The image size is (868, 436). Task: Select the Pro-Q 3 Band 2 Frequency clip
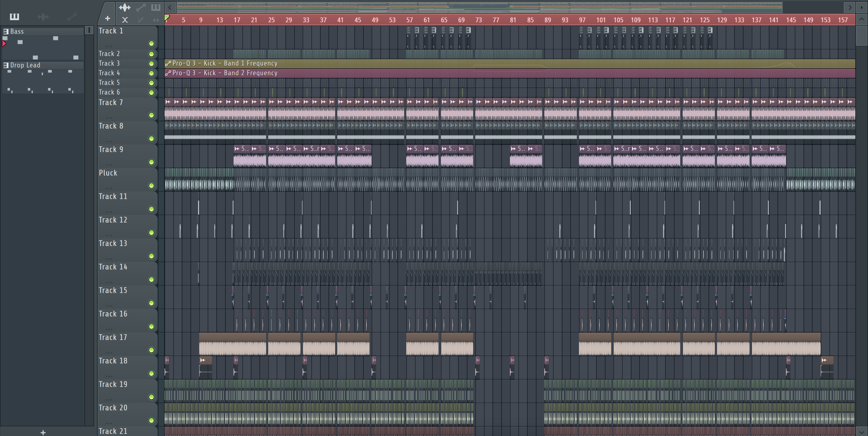(x=510, y=73)
